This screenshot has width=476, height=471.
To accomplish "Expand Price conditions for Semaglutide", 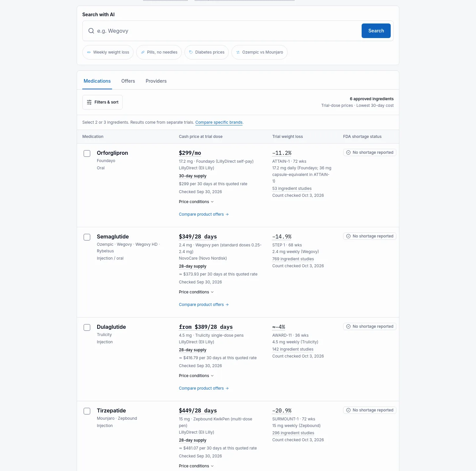I will 196,292.
